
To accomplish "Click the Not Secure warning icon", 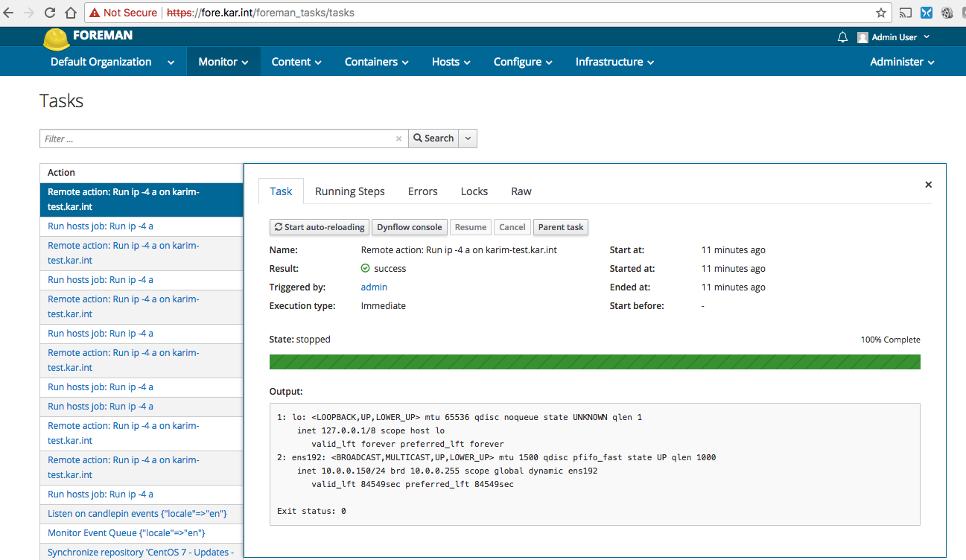I will click(x=95, y=13).
